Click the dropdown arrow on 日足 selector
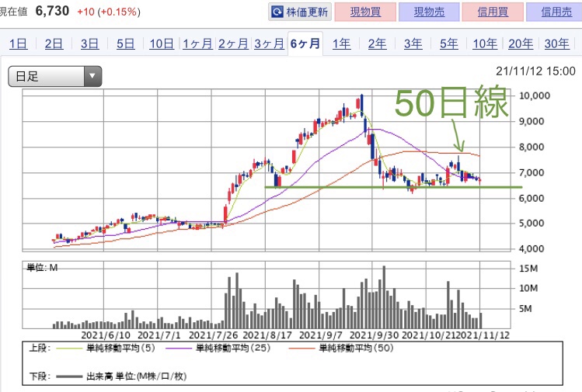The width and height of the screenshot is (582, 392). [x=92, y=76]
